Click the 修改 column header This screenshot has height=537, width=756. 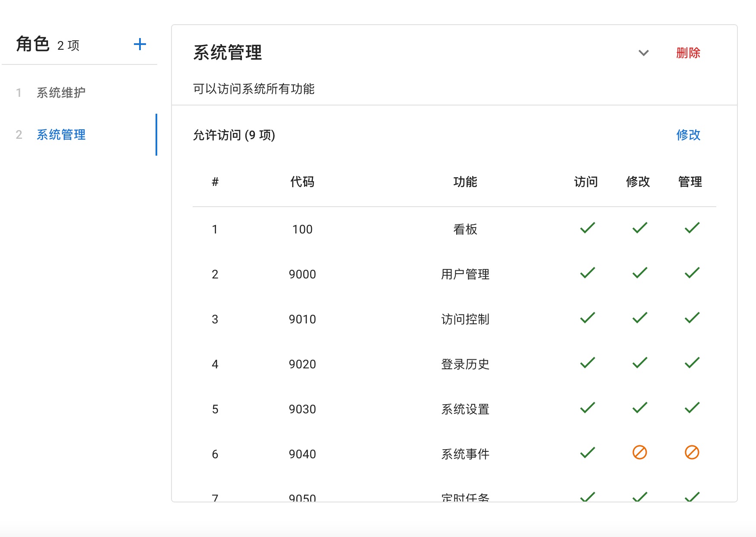tap(638, 182)
